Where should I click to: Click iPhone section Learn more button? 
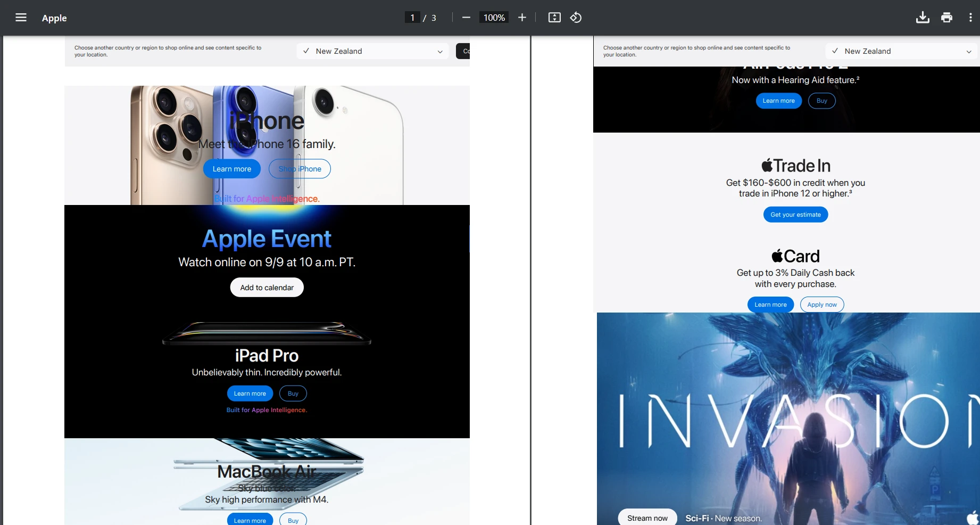pos(232,169)
